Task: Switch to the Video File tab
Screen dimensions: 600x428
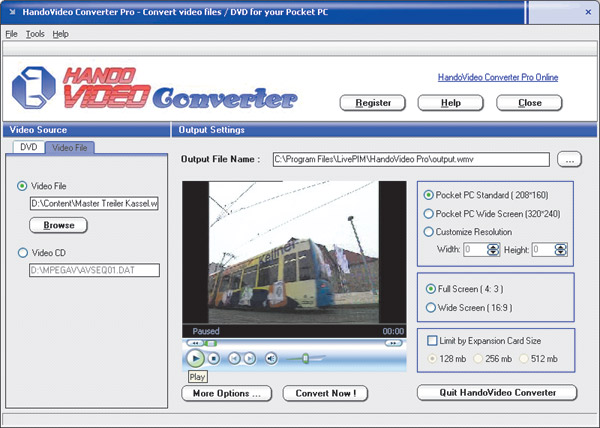Action: tap(70, 148)
